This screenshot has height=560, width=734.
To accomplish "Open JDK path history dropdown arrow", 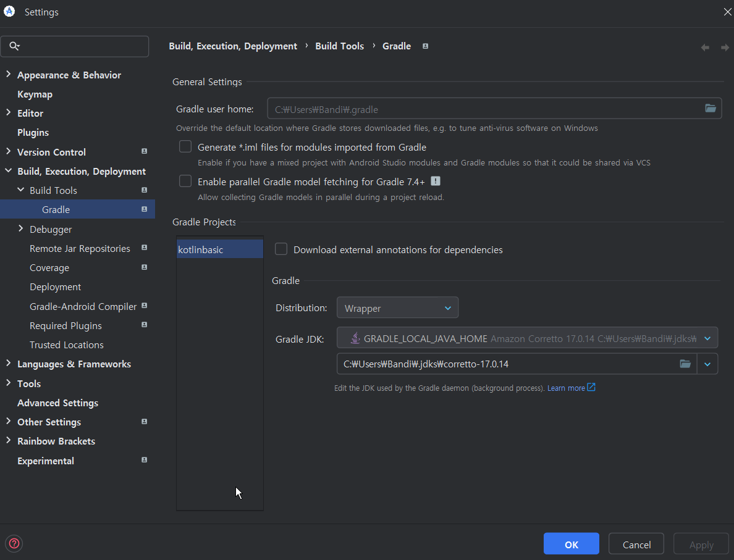I will click(707, 364).
